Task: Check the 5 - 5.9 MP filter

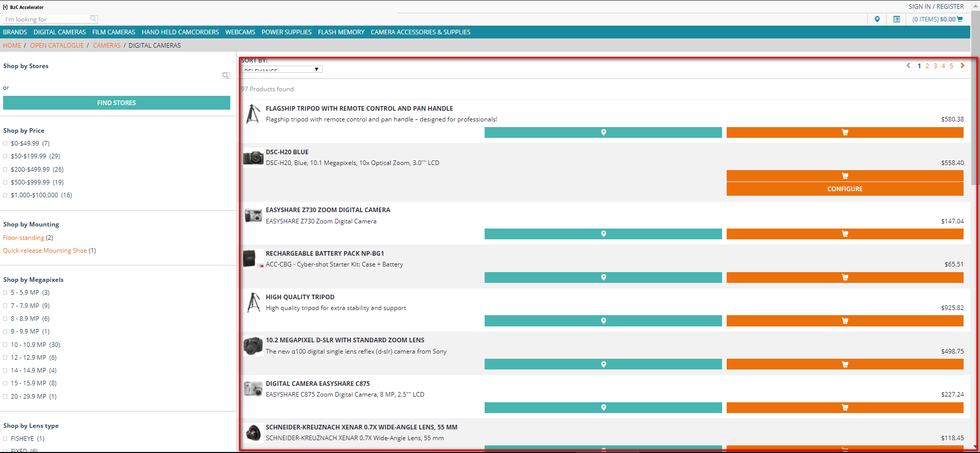Action: [5, 293]
